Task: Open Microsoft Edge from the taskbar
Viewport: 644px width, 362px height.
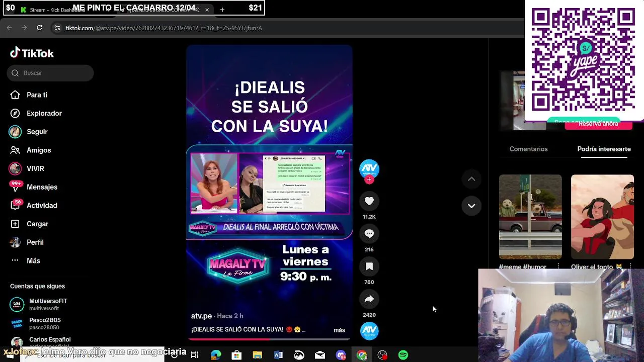Action: pos(215,355)
